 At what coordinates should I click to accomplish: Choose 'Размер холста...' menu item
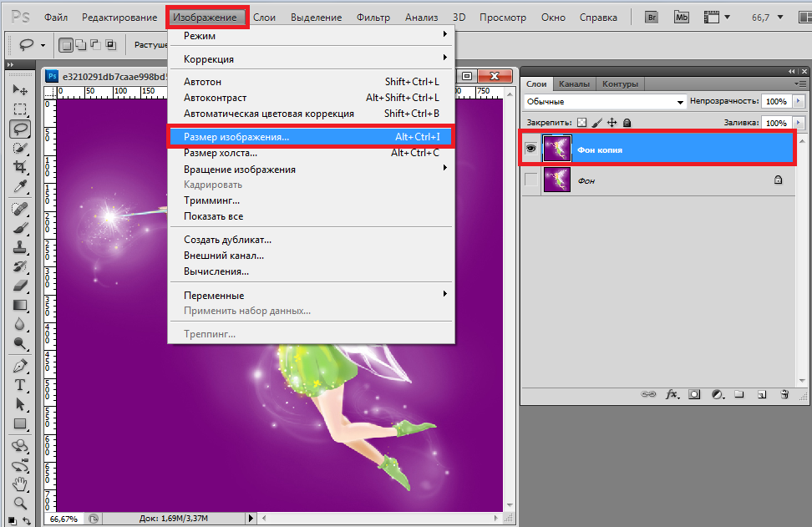pos(311,153)
